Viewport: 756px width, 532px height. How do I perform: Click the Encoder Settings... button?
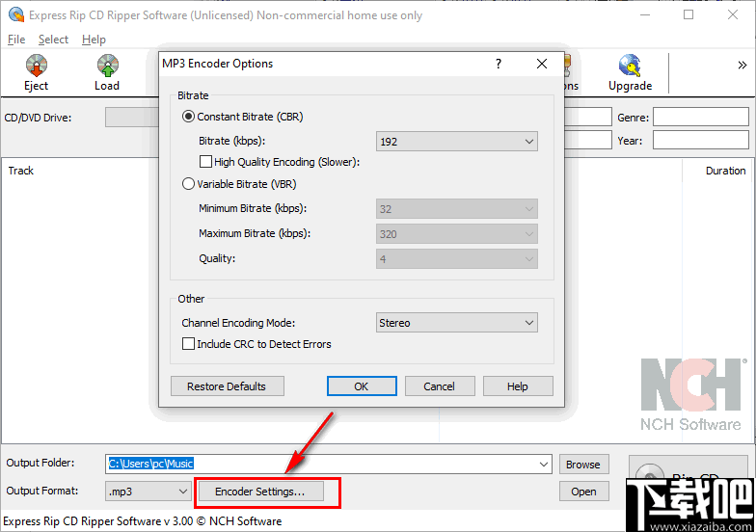pos(260,492)
